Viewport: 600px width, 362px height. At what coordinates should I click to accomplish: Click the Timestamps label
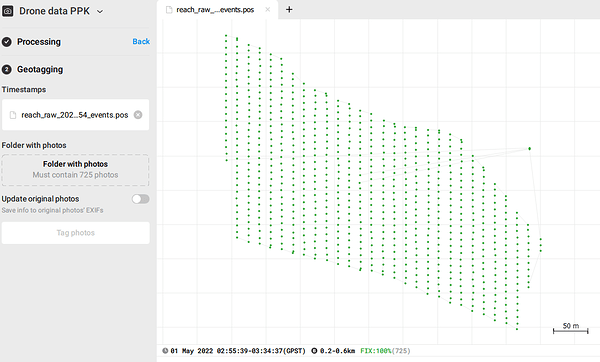click(x=24, y=90)
